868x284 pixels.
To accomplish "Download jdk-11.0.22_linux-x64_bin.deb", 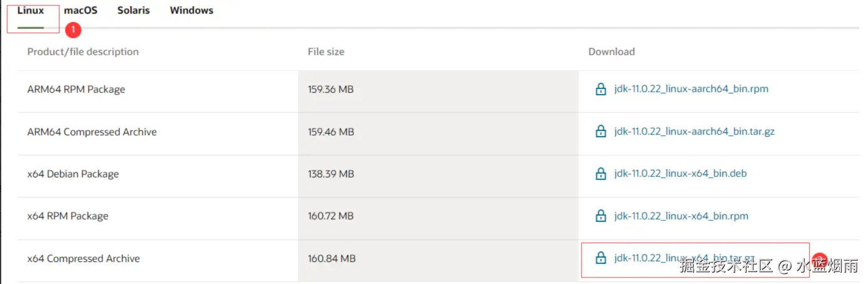I will coord(681,174).
